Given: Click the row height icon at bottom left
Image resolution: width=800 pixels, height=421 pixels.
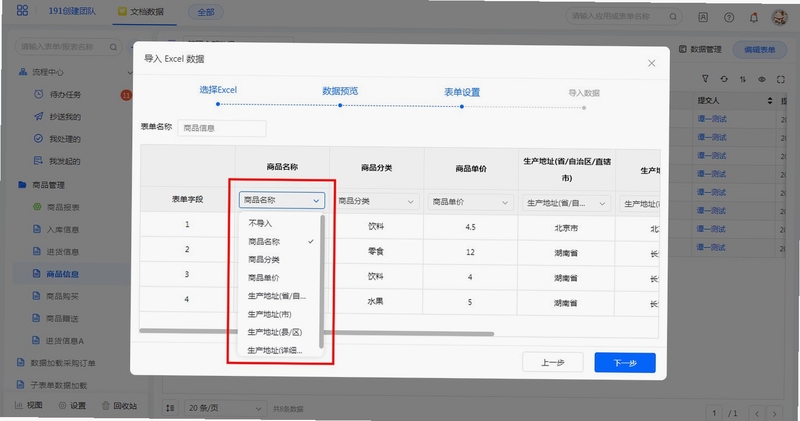Looking at the screenshot, I should 170,408.
